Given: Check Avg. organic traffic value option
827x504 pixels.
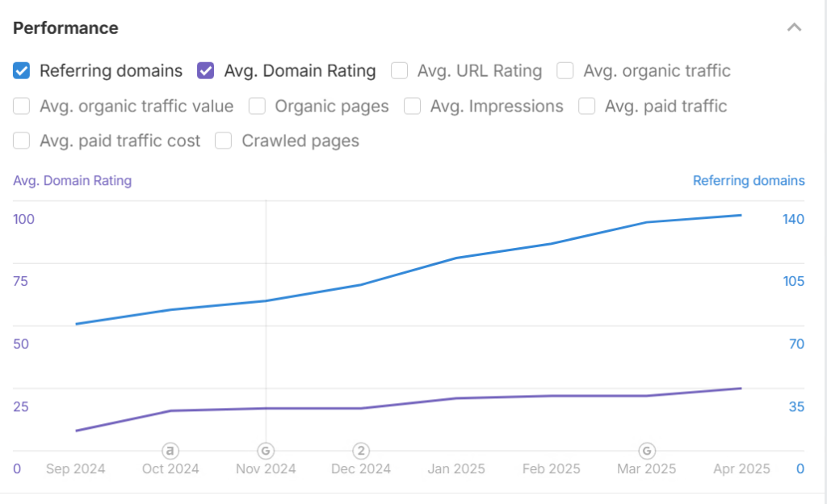Looking at the screenshot, I should point(22,106).
